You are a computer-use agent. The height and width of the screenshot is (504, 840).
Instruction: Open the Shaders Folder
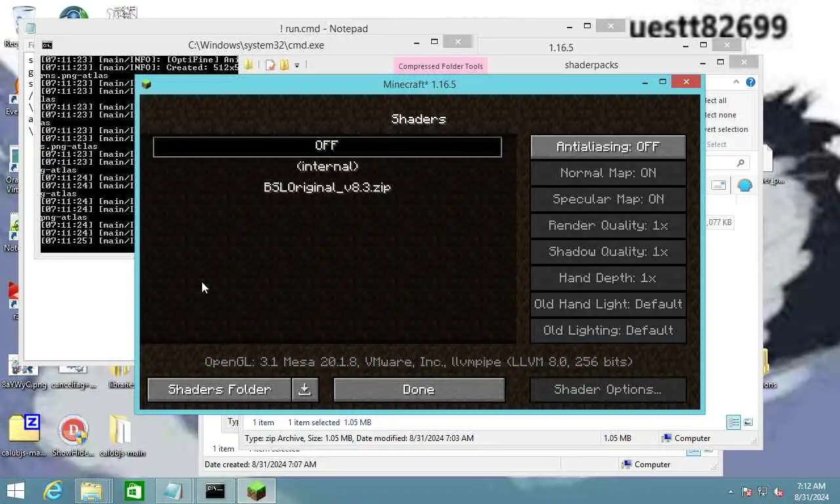(219, 390)
